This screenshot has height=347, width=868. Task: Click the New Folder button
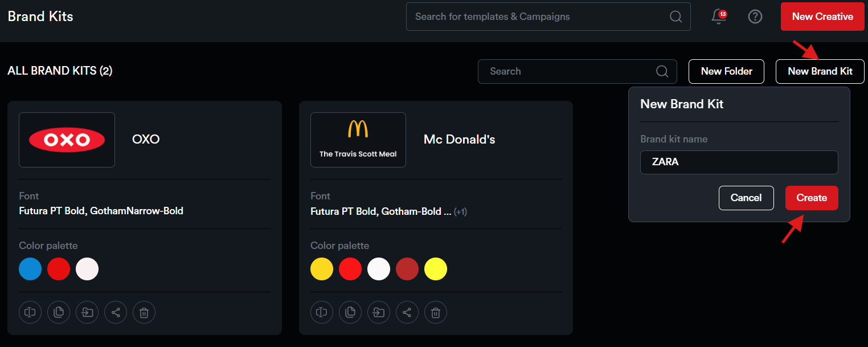pyautogui.click(x=726, y=71)
